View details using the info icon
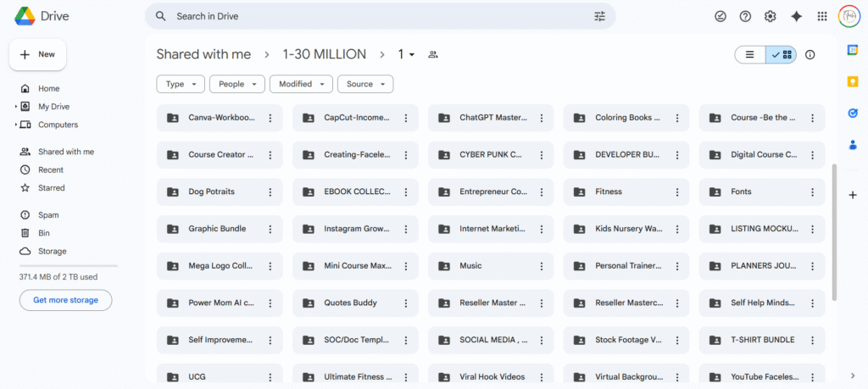Image resolution: width=868 pixels, height=389 pixels. tap(810, 55)
